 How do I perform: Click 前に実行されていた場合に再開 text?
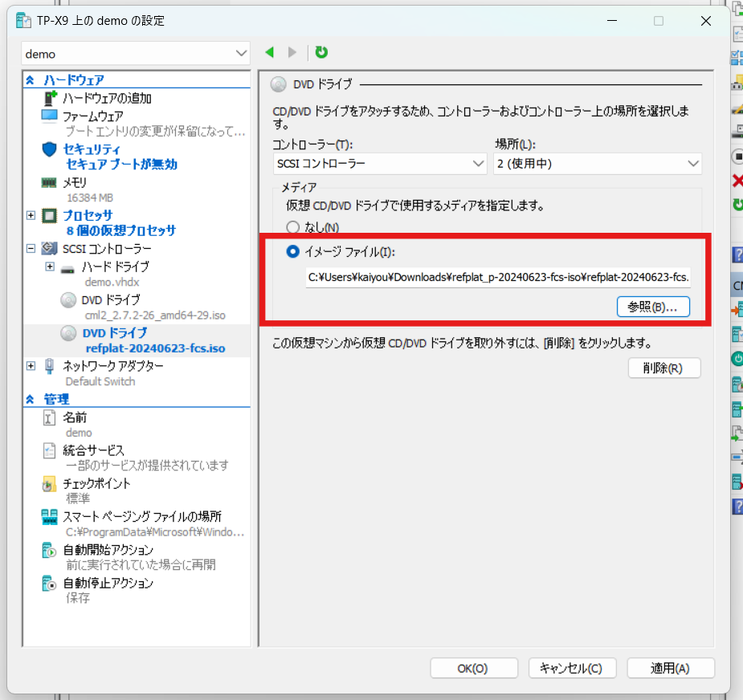tap(141, 564)
